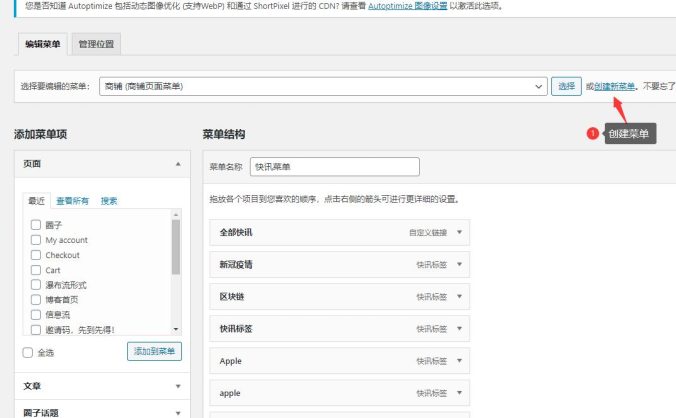This screenshot has height=418, width=676.
Task: Check the 邀请码，先到先得 checkbox
Action: (x=36, y=330)
